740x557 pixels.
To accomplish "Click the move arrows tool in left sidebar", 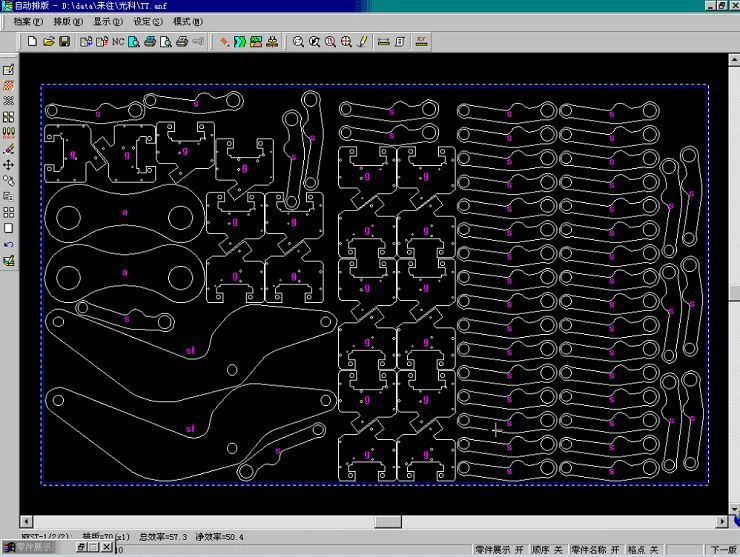I will point(8,164).
